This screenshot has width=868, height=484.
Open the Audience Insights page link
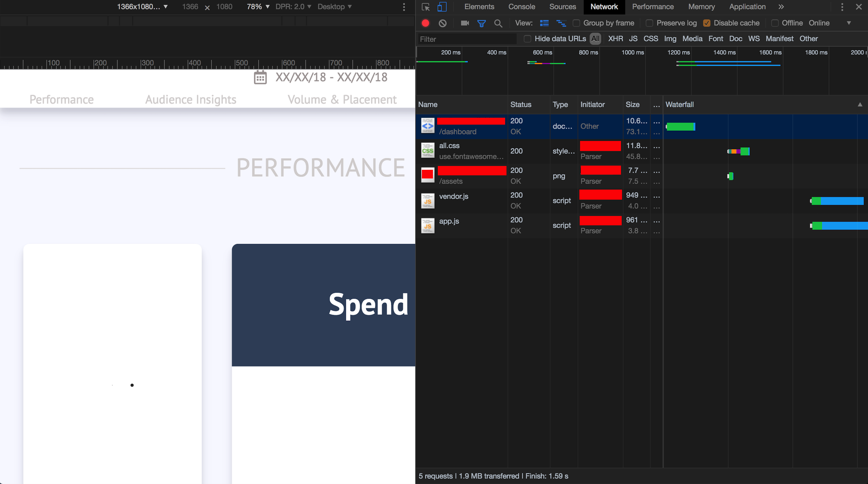click(x=190, y=100)
